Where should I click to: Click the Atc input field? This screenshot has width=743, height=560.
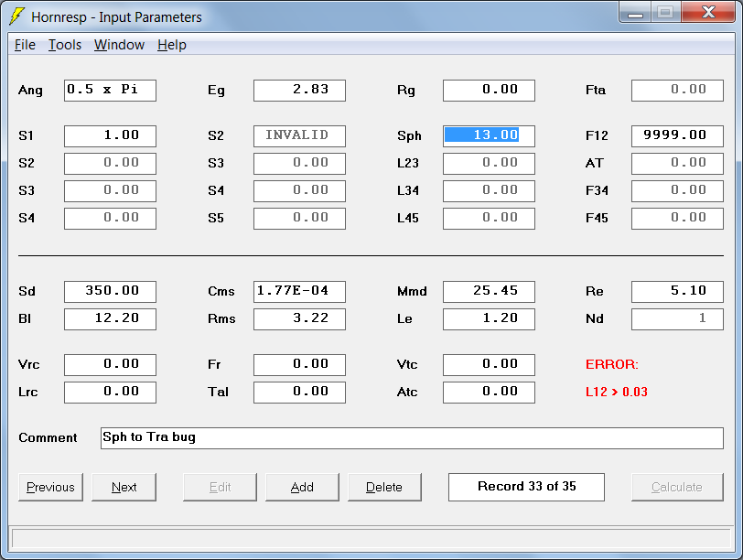tap(489, 393)
